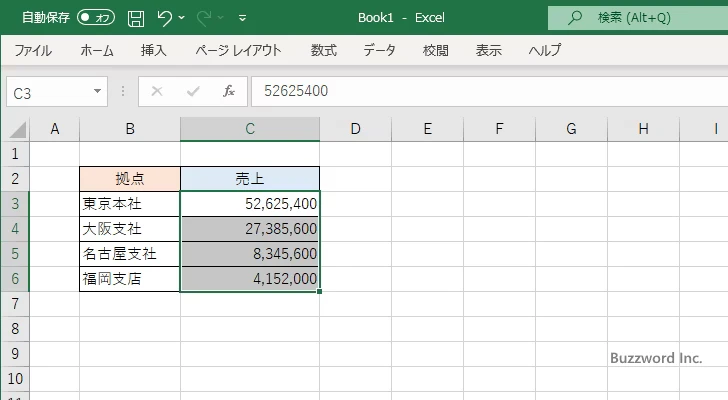Click the cell containing 52,625,400
The height and width of the screenshot is (400, 728).
tap(250, 204)
